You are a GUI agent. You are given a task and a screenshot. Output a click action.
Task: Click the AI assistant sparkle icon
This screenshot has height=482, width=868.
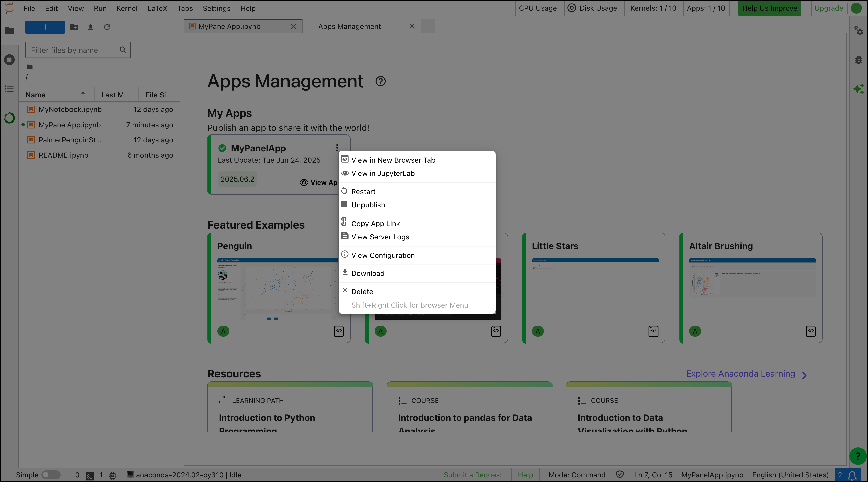(858, 89)
